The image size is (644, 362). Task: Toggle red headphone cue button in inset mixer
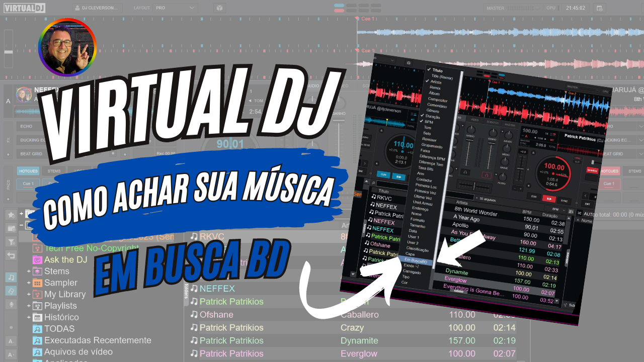[486, 175]
